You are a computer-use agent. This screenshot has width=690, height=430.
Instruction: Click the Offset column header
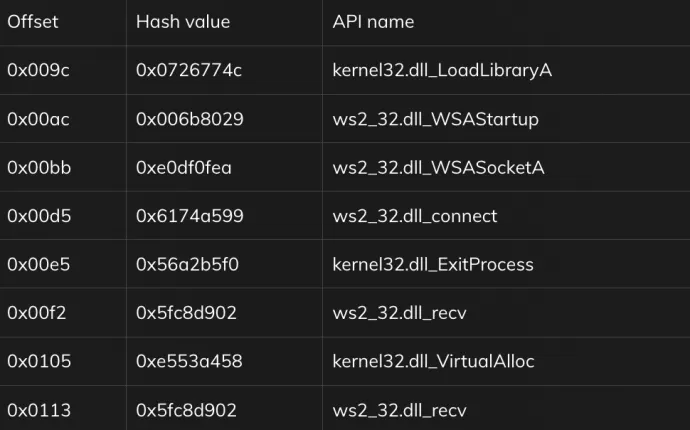[x=33, y=22]
